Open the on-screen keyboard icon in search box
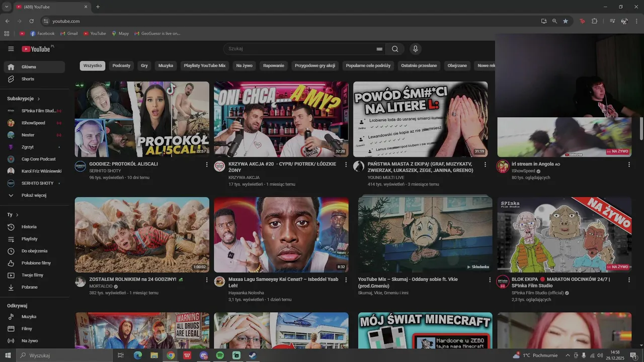The height and width of the screenshot is (362, 644). point(379,49)
